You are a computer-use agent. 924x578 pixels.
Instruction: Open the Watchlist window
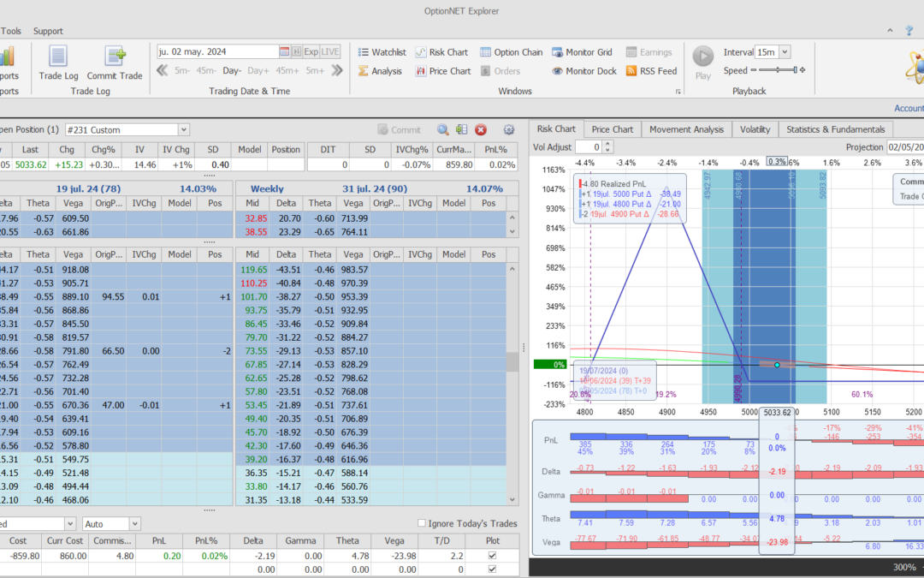(382, 52)
